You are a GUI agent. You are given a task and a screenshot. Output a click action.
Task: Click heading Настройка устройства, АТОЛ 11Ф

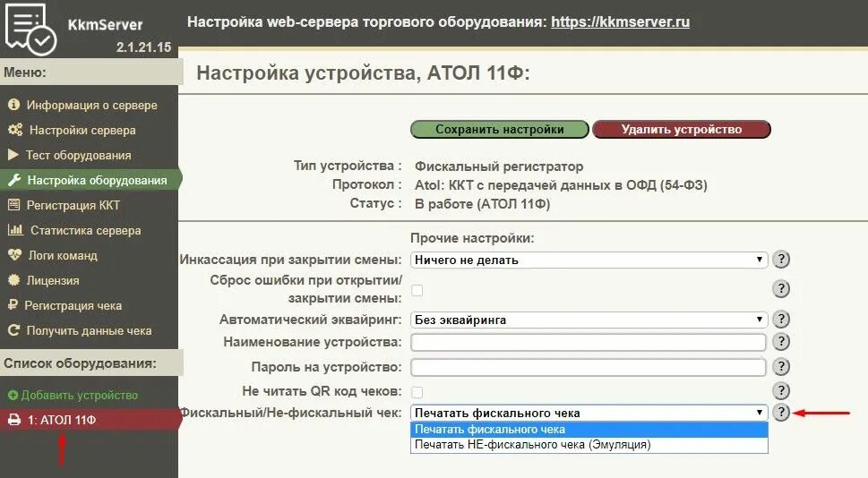click(363, 73)
